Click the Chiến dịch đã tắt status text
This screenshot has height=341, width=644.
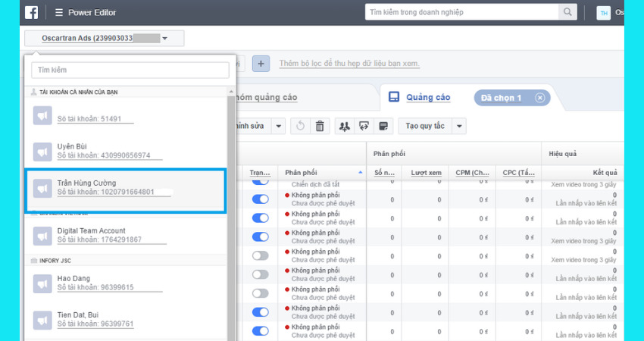click(315, 184)
